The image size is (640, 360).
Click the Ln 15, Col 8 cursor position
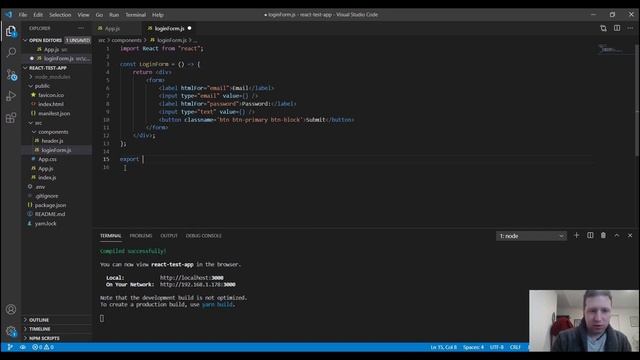[x=444, y=347]
